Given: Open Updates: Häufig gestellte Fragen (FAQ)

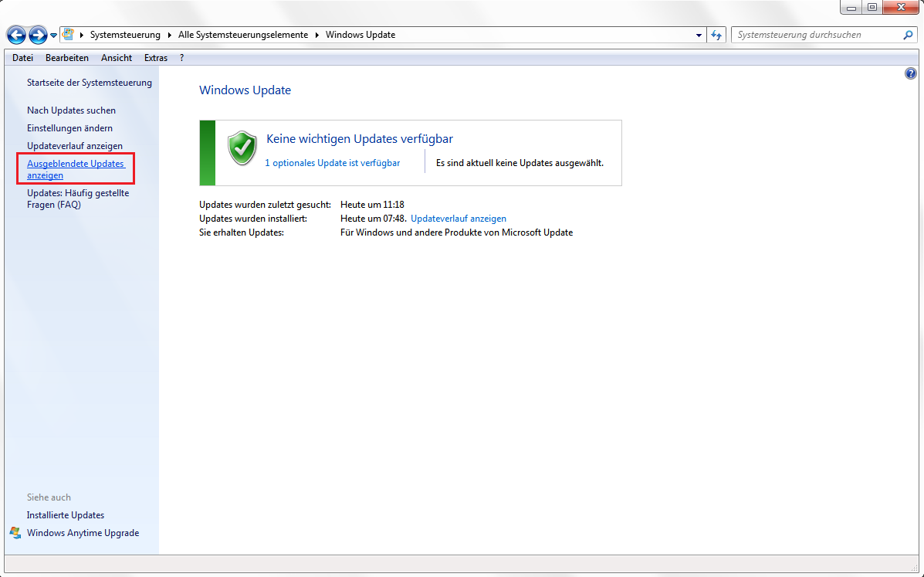Looking at the screenshot, I should point(78,199).
